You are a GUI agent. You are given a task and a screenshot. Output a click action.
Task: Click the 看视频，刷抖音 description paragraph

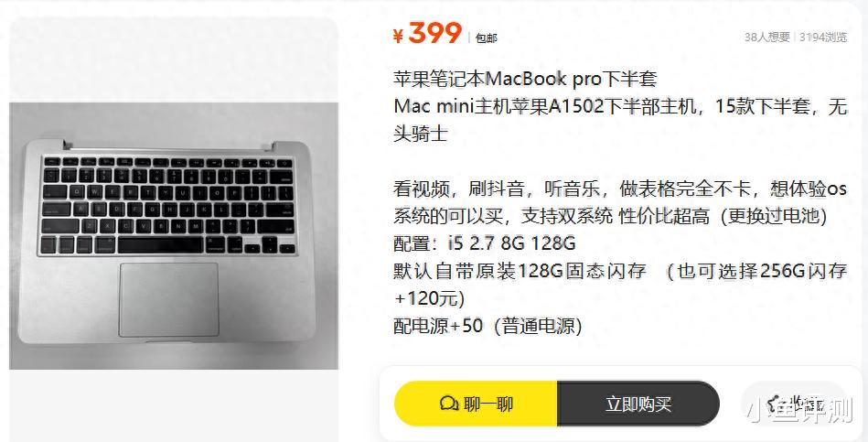[x=620, y=202]
